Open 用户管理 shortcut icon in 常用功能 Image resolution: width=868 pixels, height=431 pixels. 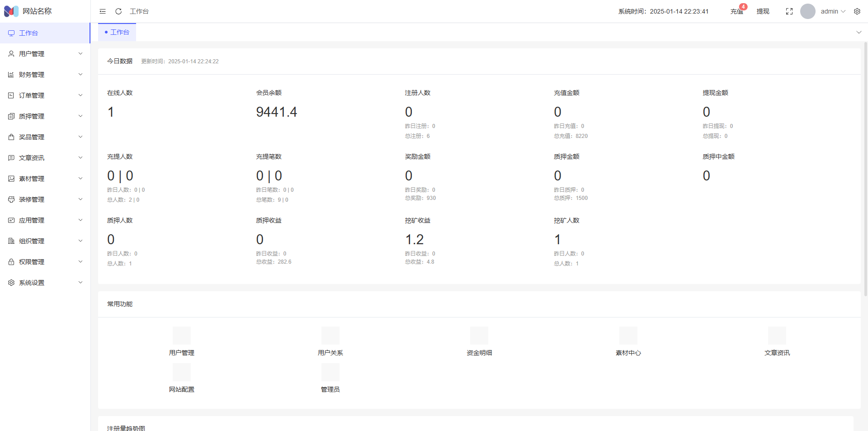181,336
